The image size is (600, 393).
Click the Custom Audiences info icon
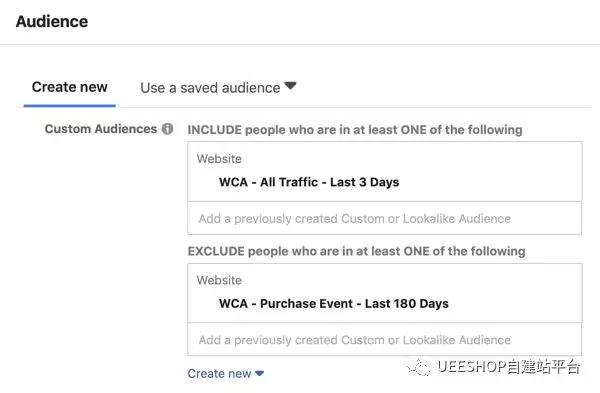167,129
